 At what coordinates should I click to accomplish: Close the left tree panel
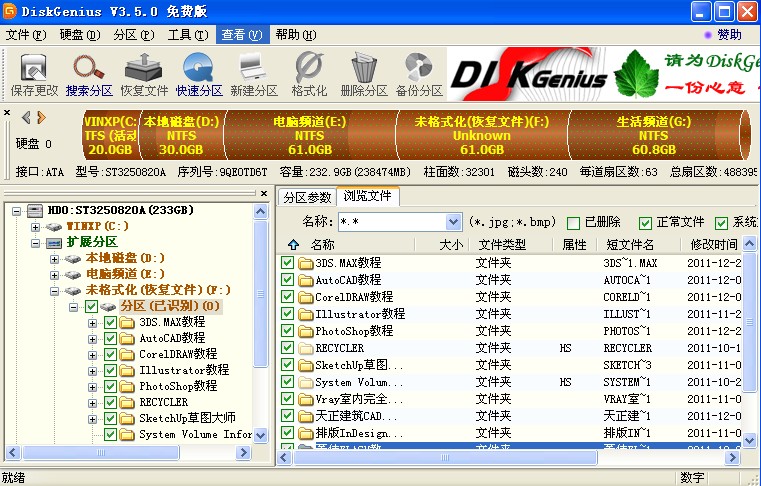(264, 193)
